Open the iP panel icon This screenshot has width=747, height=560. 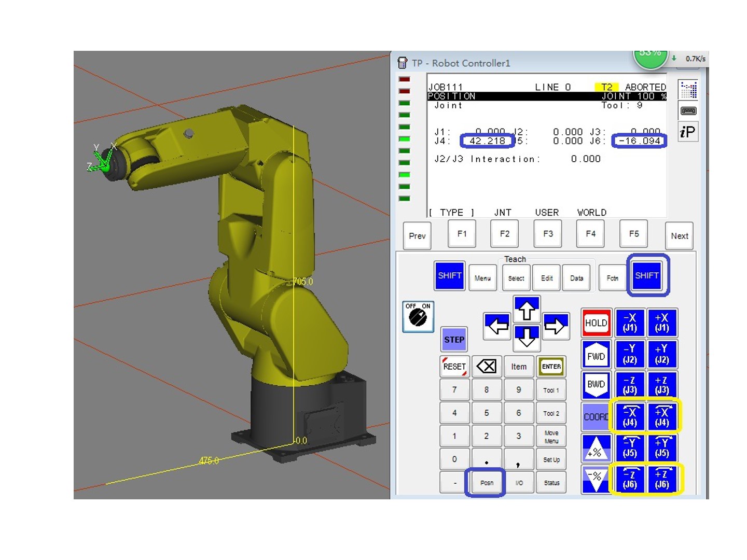688,132
